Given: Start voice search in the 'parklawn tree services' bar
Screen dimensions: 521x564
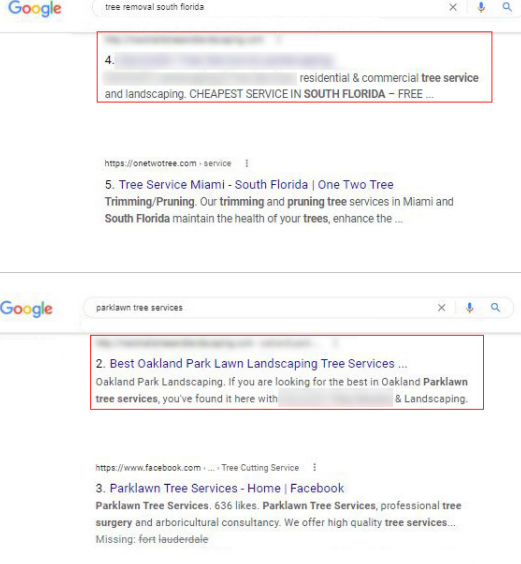Looking at the screenshot, I should [469, 308].
